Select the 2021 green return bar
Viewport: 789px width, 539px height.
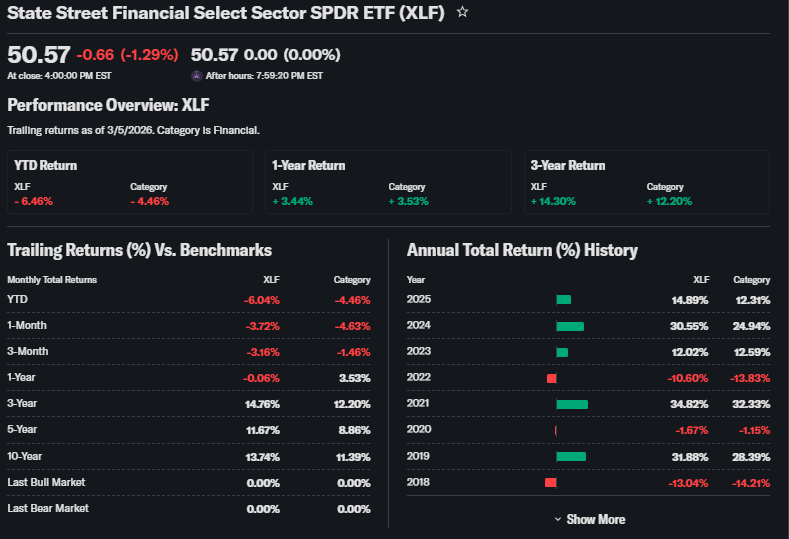click(571, 404)
